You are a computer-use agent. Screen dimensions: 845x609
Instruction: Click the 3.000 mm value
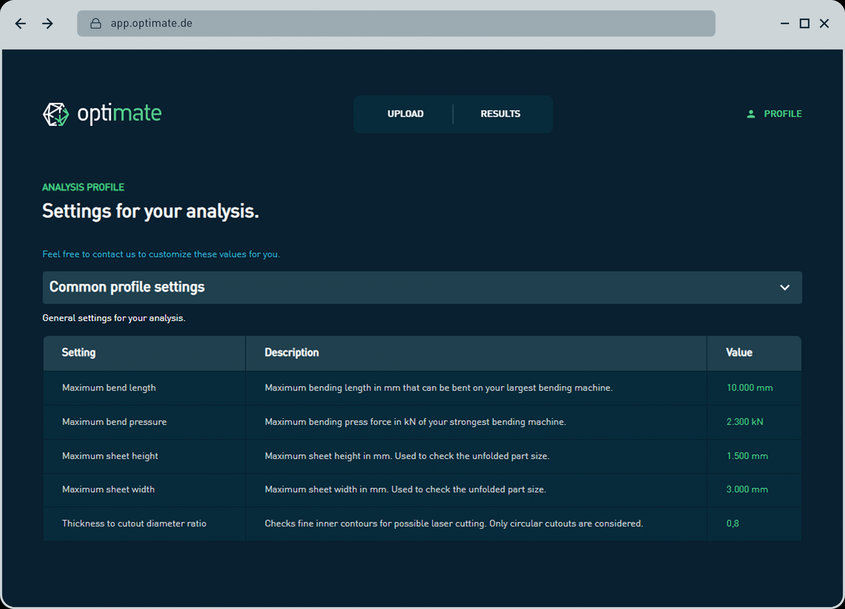[747, 489]
